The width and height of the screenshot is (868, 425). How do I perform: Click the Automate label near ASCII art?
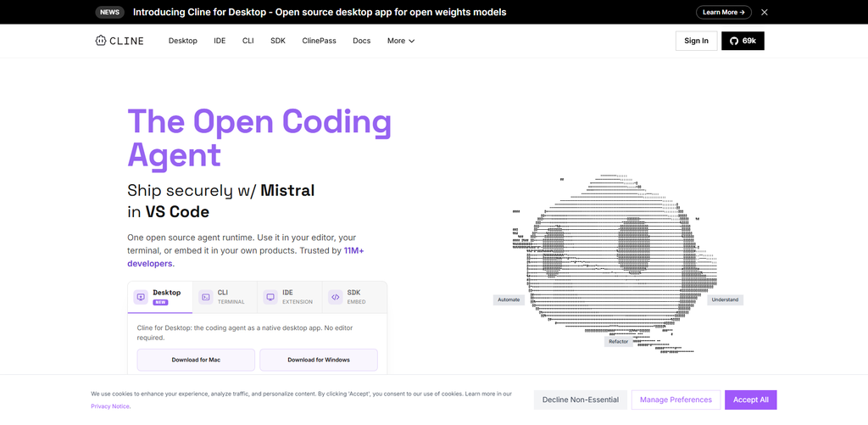pos(509,299)
